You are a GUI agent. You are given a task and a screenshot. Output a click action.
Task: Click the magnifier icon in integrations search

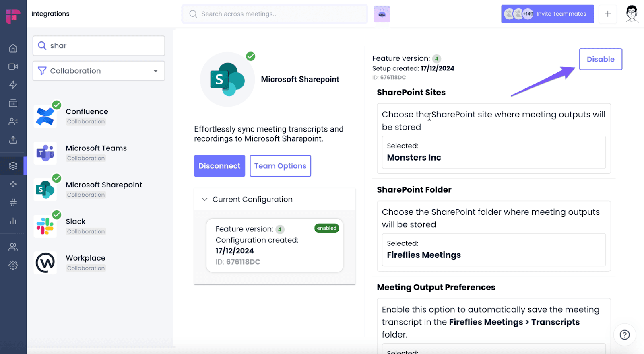[x=42, y=45]
